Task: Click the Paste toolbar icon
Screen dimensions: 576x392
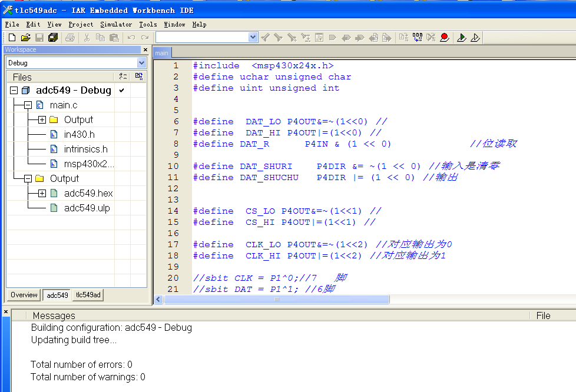Action: point(115,37)
